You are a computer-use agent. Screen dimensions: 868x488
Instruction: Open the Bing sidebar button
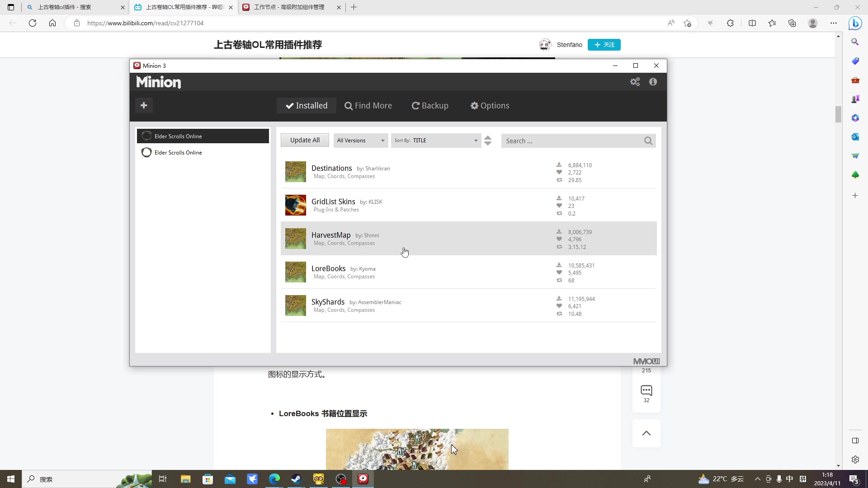855,23
